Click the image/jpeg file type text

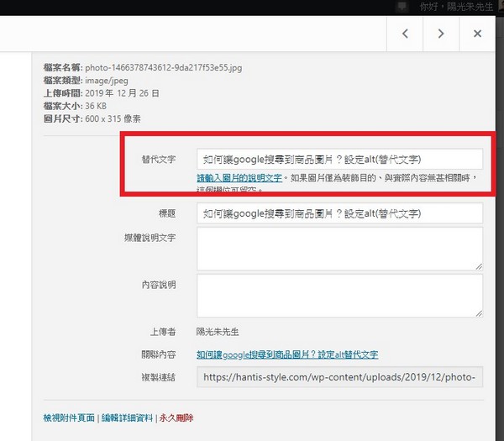(x=107, y=81)
